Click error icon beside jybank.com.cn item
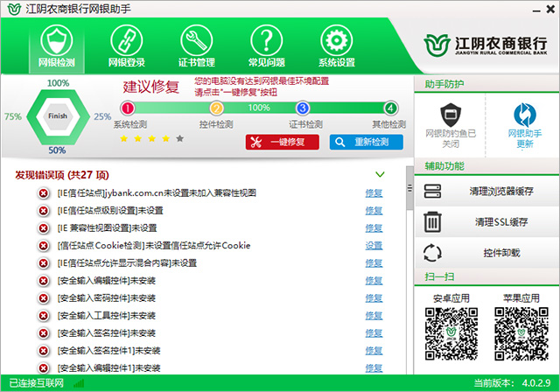Screen dimensions: 560x392 click(x=43, y=193)
